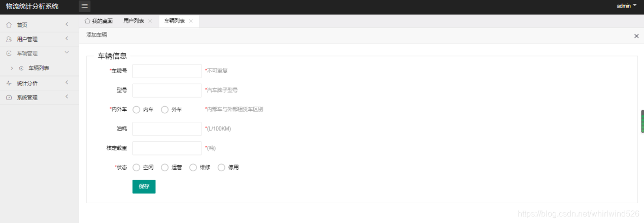This screenshot has width=644, height=223.
Task: Click the *内外车 field label
Action: (x=118, y=109)
